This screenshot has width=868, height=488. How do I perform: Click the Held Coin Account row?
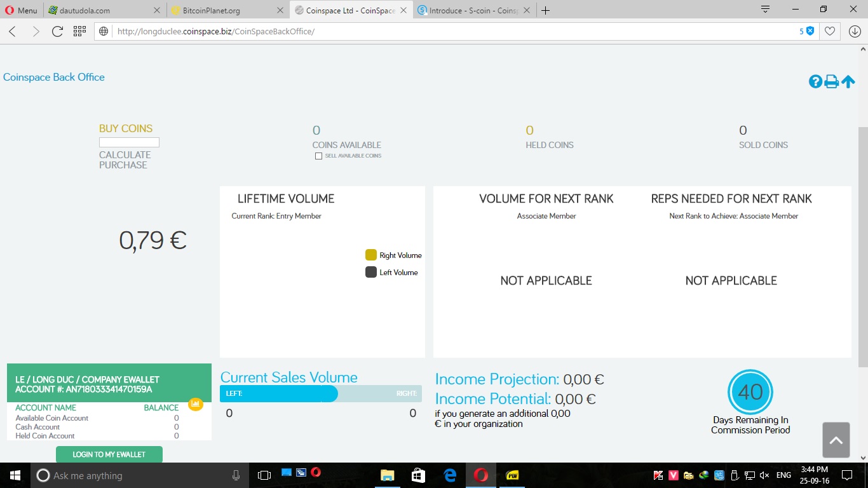point(97,436)
